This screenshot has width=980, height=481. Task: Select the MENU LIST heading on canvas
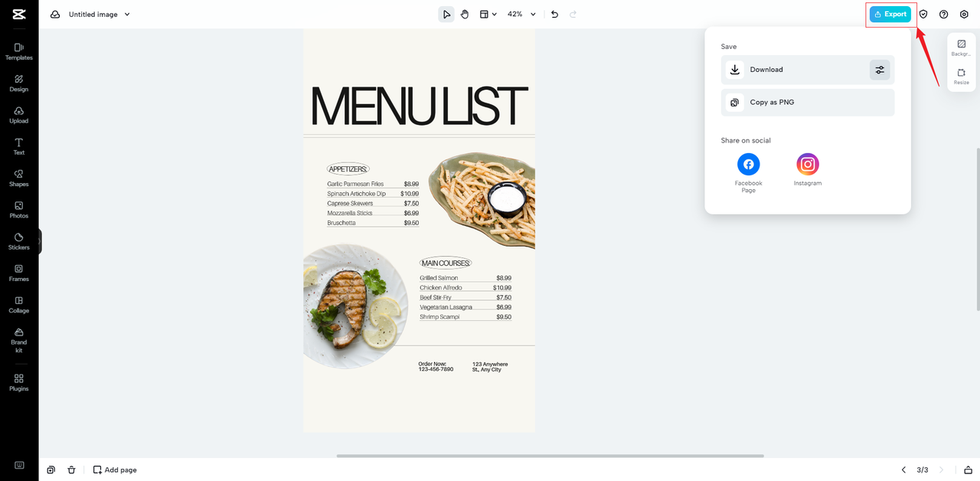419,106
